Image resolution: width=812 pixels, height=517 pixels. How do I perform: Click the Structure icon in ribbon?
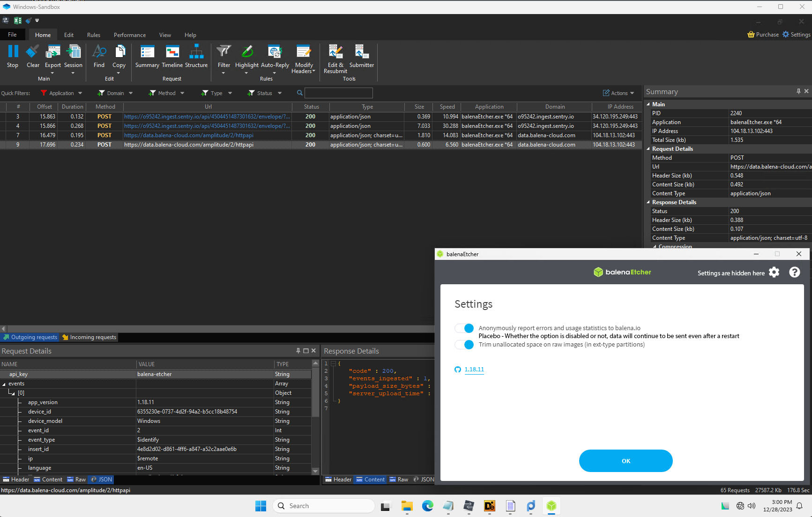(x=196, y=52)
